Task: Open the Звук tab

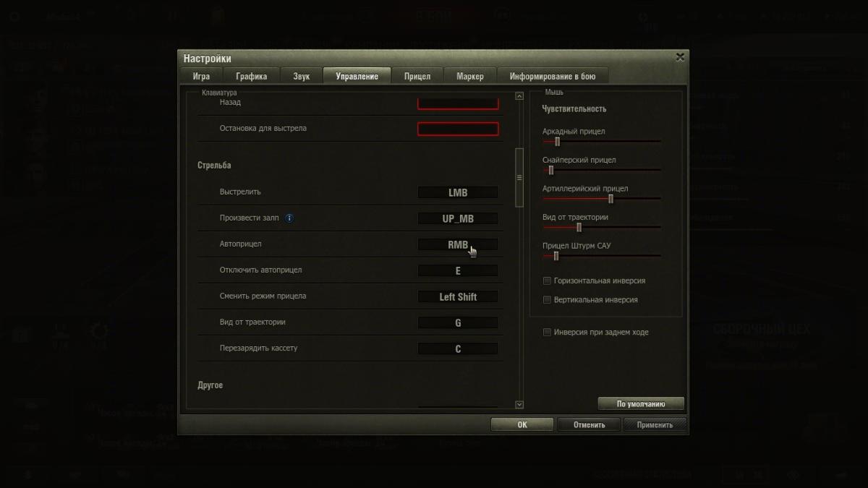Action: (302, 76)
